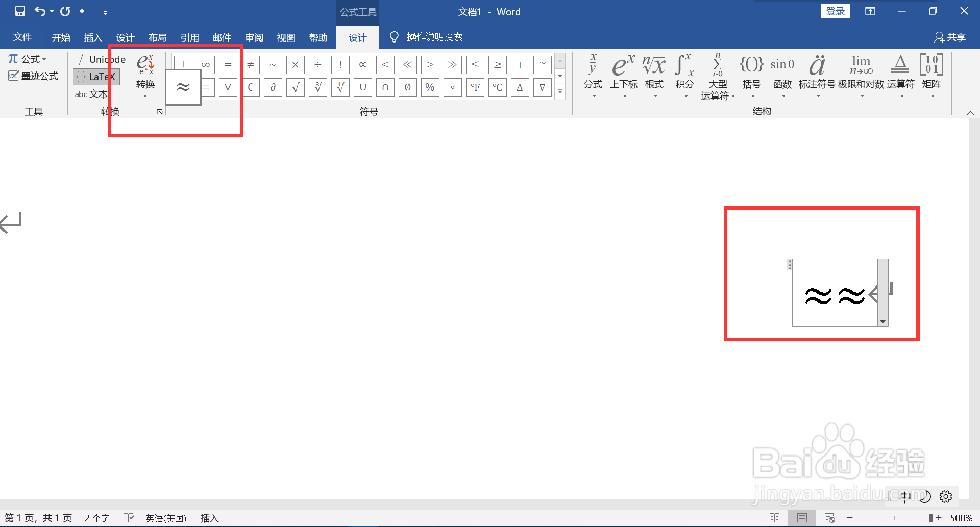Screen dimensions: 980x527
Task: Insert the proportional-to symbol
Action: tap(363, 65)
